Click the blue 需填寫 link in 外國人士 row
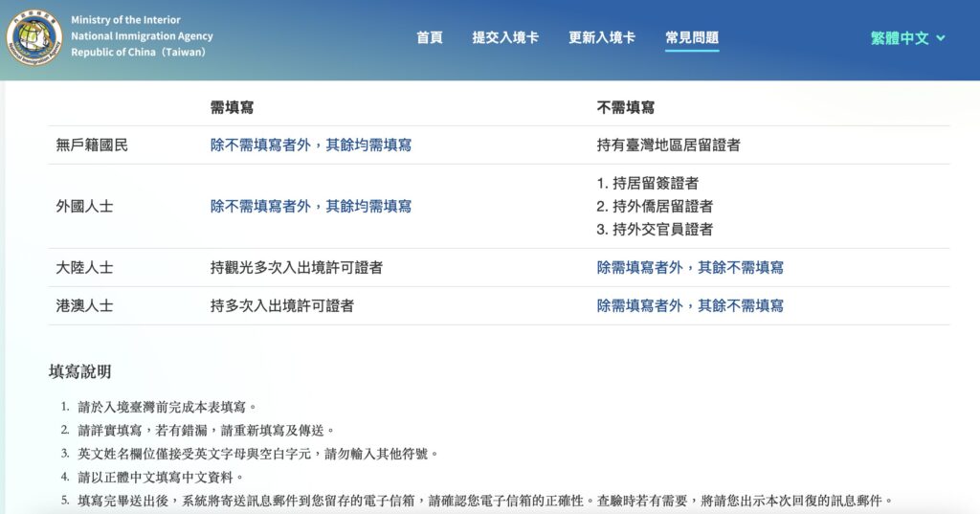The height and width of the screenshot is (514, 980). 311,206
